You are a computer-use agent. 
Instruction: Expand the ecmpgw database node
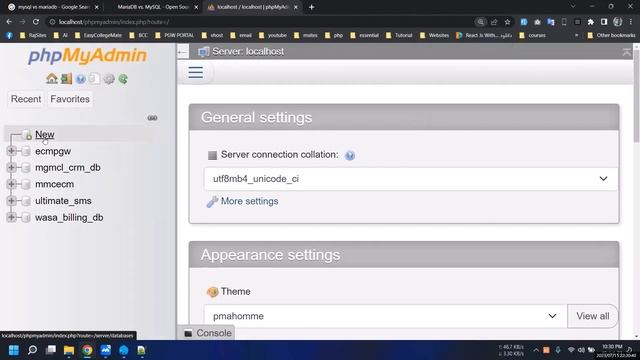(11, 151)
